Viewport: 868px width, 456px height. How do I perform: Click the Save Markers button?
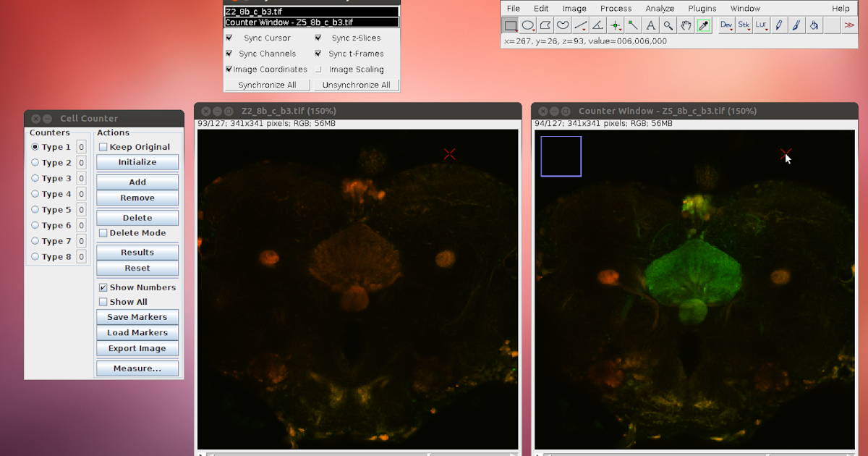pos(137,316)
